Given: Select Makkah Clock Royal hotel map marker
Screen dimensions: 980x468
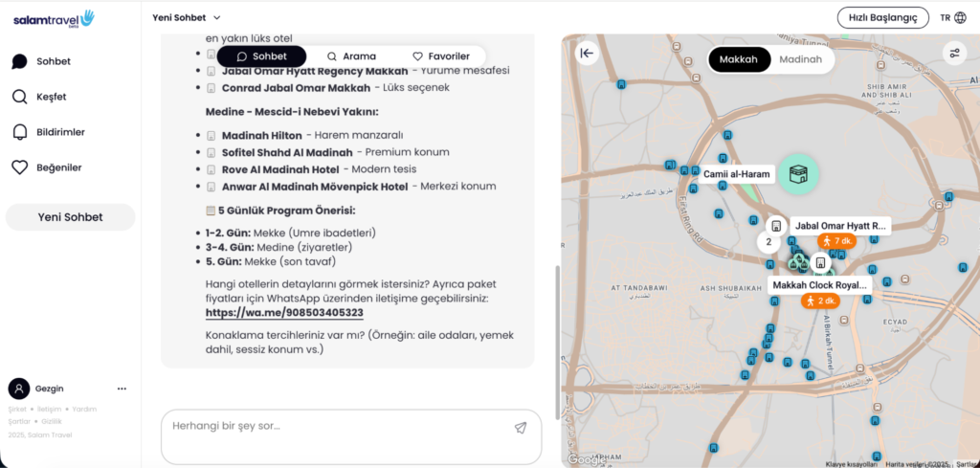Looking at the screenshot, I should pyautogui.click(x=819, y=262).
